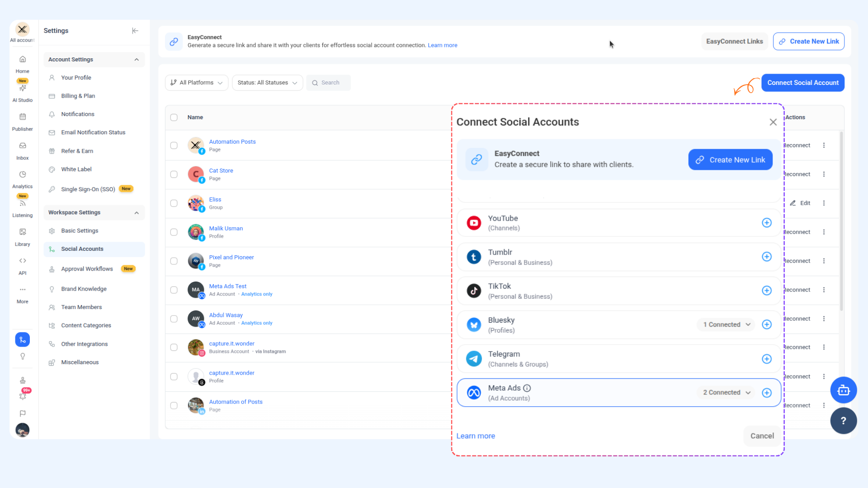Click the EasyConnect Links button
The image size is (868, 488).
735,42
